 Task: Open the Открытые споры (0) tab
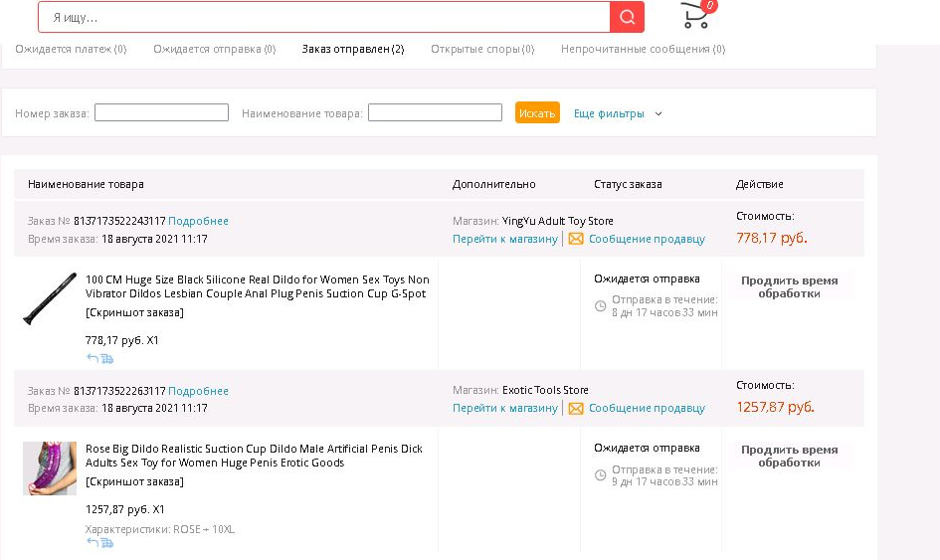tap(482, 49)
